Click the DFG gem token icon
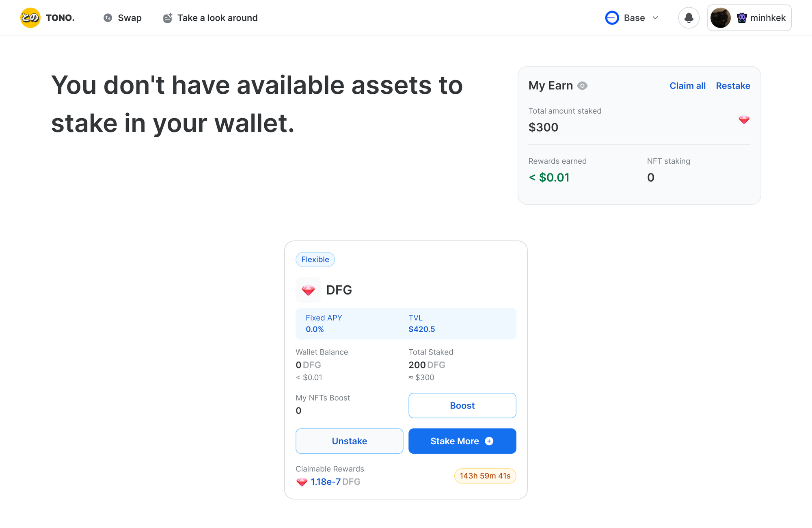This screenshot has width=812, height=528. point(308,290)
